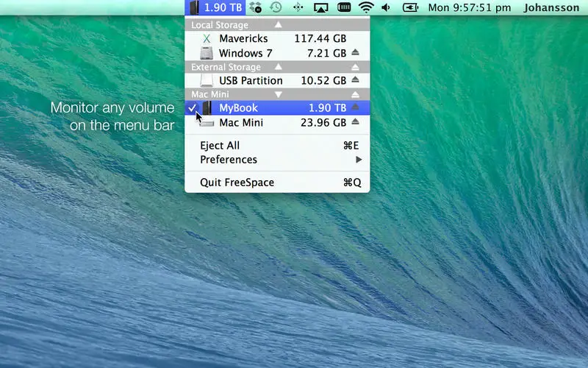Click the 1.90 TB value in MyBook row
Viewport: 588px width, 368px height.
(x=327, y=107)
